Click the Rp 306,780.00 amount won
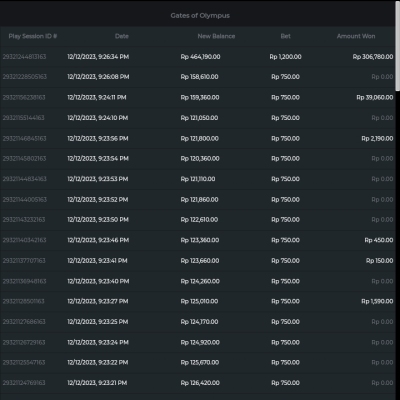This screenshot has height=400, width=400. click(x=373, y=57)
